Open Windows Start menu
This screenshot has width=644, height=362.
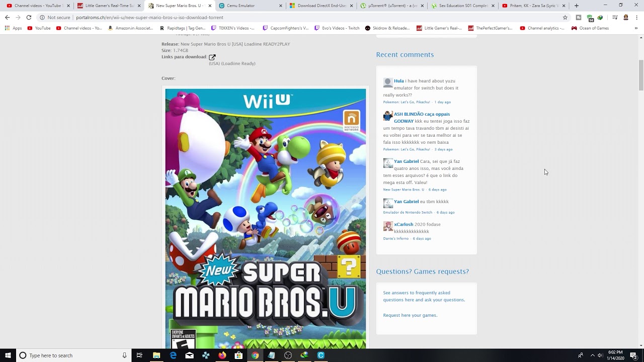pos(8,355)
